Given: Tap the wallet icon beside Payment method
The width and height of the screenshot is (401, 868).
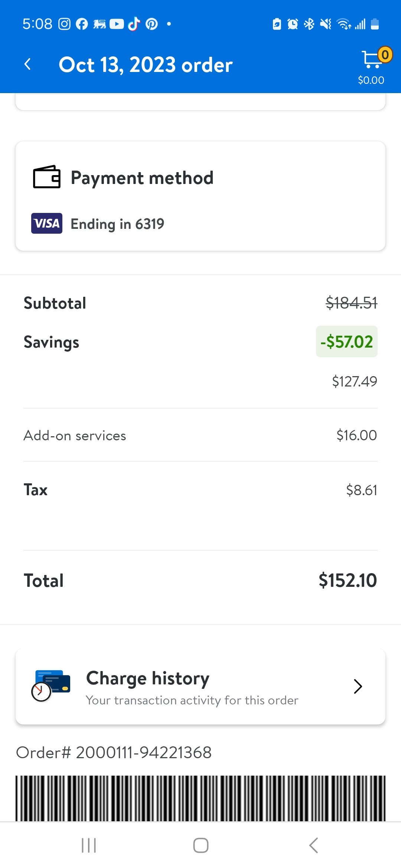Looking at the screenshot, I should pyautogui.click(x=47, y=177).
